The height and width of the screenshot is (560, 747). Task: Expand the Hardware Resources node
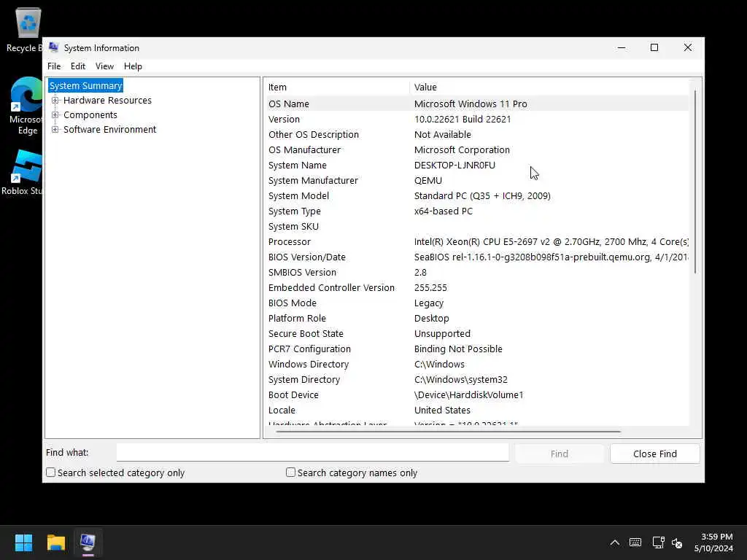[x=55, y=101]
